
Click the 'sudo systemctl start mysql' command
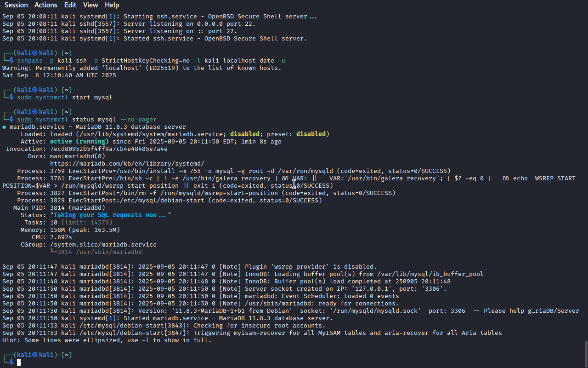65,98
